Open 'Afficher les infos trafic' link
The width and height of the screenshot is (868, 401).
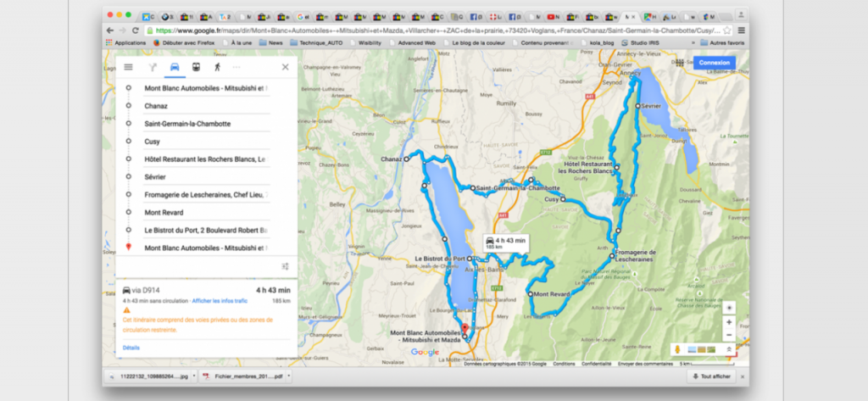click(x=220, y=301)
